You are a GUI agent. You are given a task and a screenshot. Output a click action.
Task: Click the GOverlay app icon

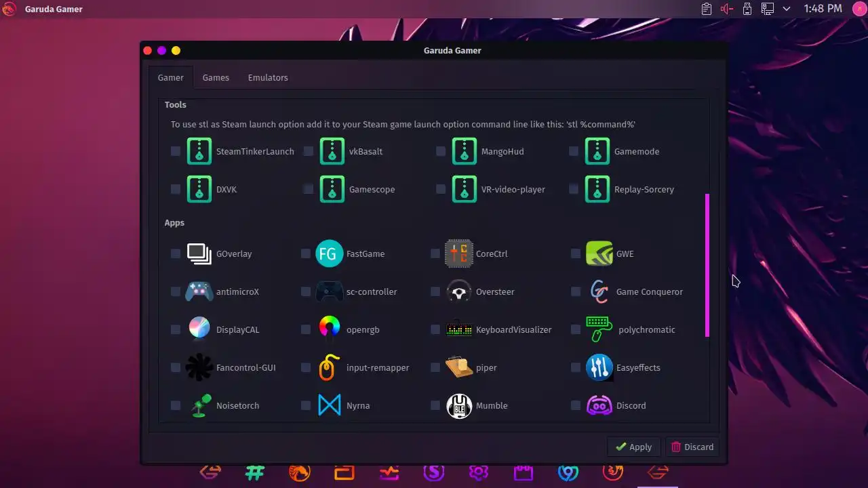point(199,253)
